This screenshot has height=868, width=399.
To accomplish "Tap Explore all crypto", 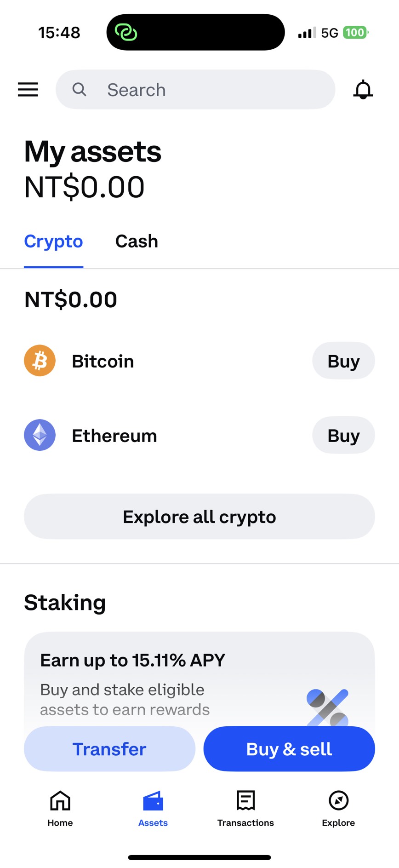I will [x=199, y=517].
